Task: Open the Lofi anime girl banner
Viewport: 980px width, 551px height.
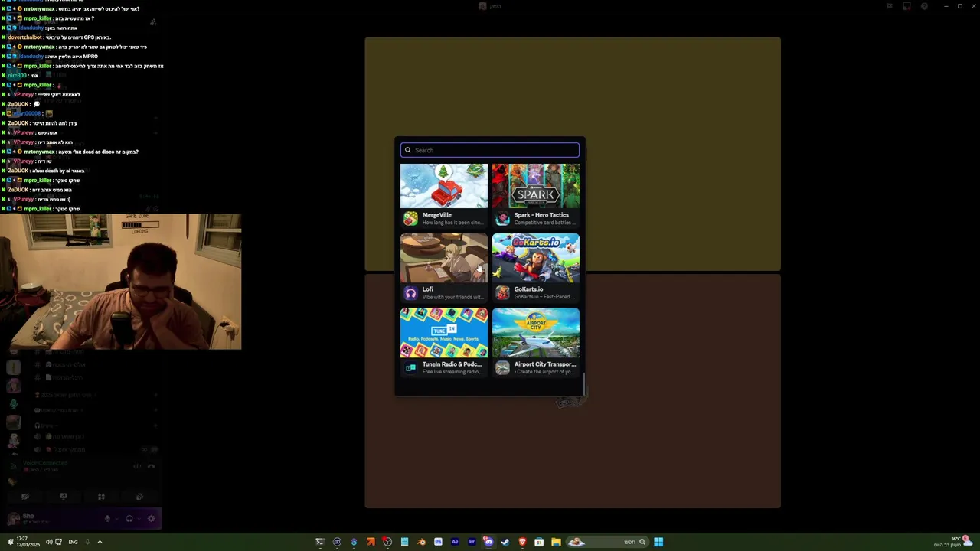Action: tap(444, 258)
